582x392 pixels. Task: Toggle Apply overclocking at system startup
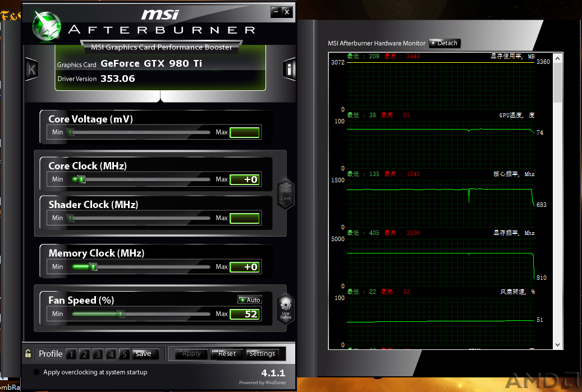tap(36, 372)
